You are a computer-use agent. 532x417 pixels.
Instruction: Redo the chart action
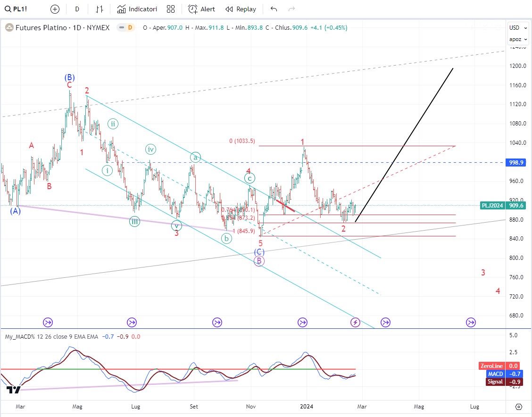click(291, 9)
